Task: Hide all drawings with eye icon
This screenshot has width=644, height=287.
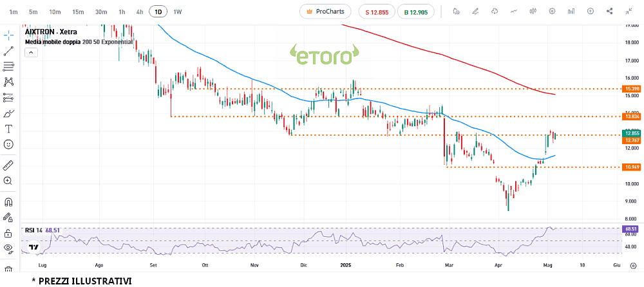Action: 8,248
